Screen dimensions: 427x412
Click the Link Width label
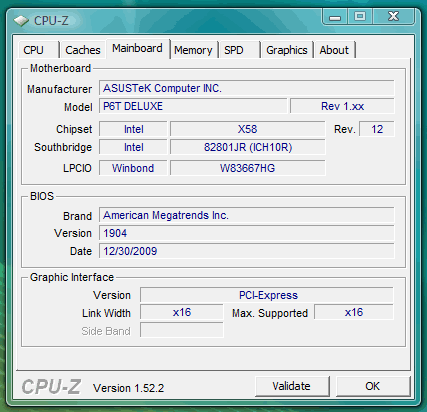coord(106,313)
